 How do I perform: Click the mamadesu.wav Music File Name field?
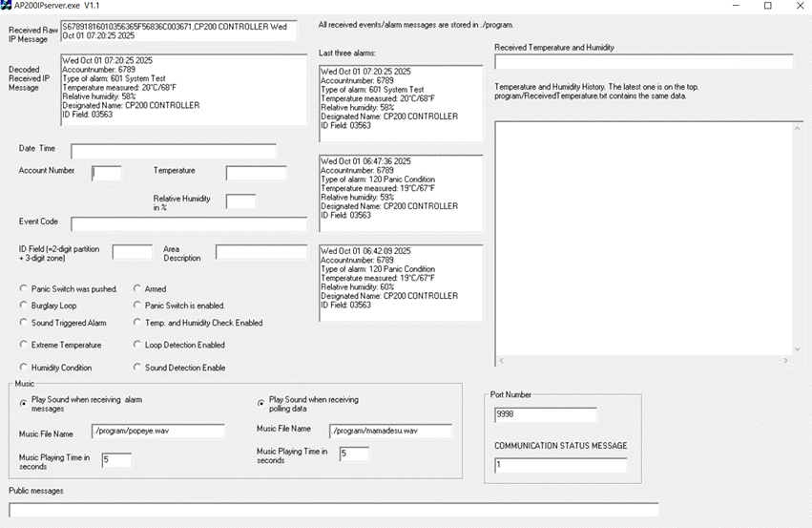pyautogui.click(x=390, y=432)
